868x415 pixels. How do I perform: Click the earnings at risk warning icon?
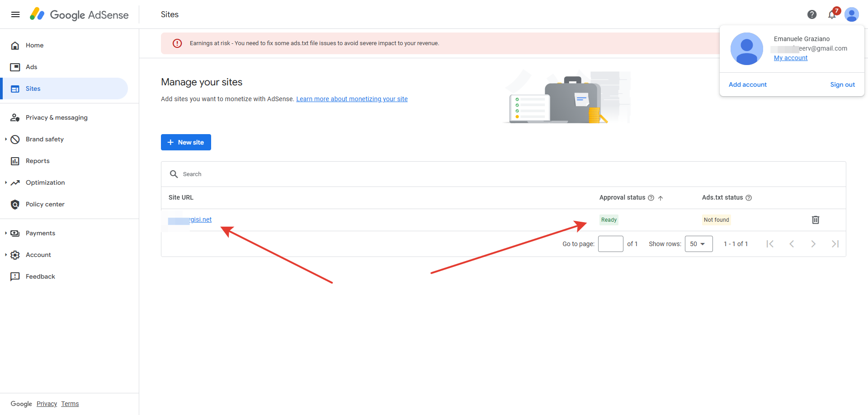(x=177, y=43)
